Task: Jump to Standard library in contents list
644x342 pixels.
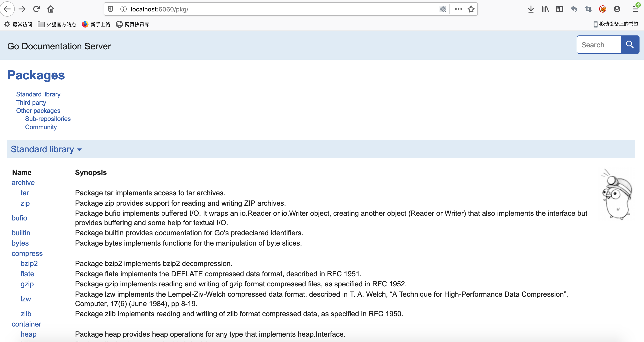Action: [x=38, y=94]
